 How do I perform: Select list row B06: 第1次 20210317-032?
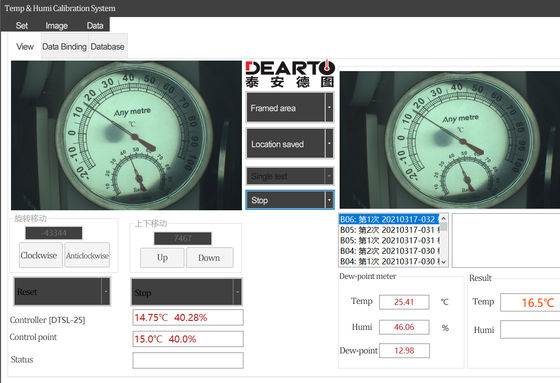point(389,219)
